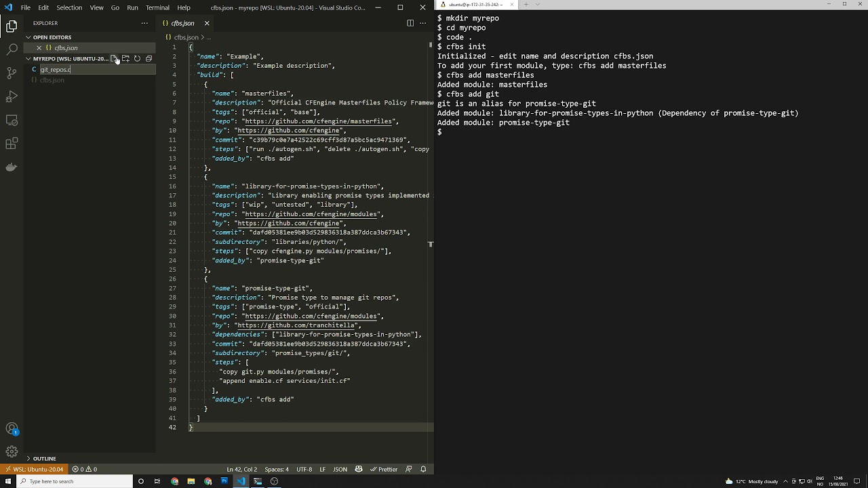The height and width of the screenshot is (488, 868).
Task: Close the cfbs.json editor tab
Action: coord(207,23)
